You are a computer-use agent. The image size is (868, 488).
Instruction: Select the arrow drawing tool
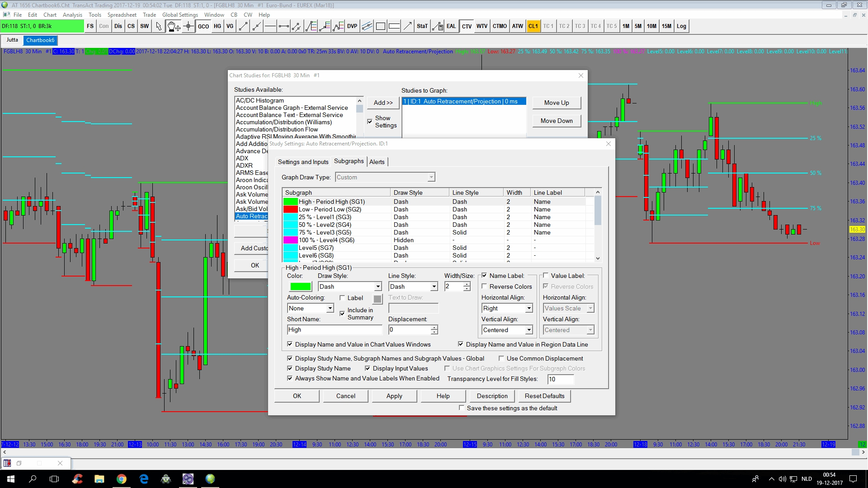point(408,26)
